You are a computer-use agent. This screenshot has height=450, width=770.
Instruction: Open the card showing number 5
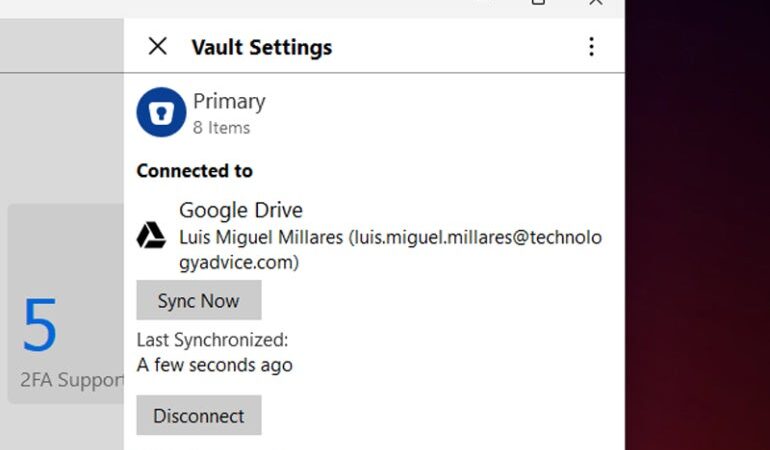(40, 325)
